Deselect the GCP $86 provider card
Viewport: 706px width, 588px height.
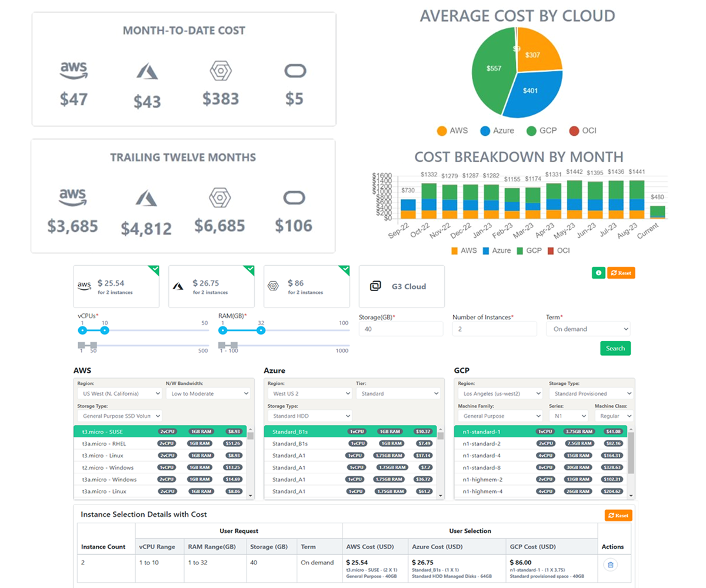(345, 269)
